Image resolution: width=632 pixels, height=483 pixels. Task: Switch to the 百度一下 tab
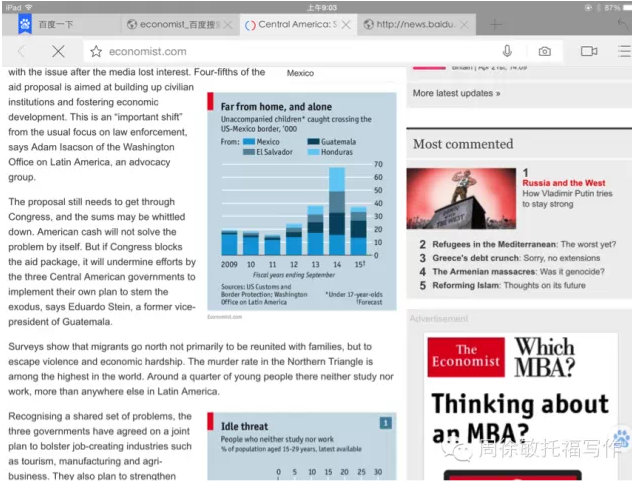click(x=60, y=23)
